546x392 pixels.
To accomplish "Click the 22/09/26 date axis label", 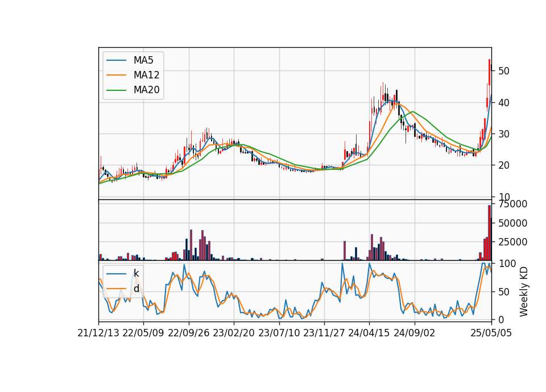I will pos(189,333).
